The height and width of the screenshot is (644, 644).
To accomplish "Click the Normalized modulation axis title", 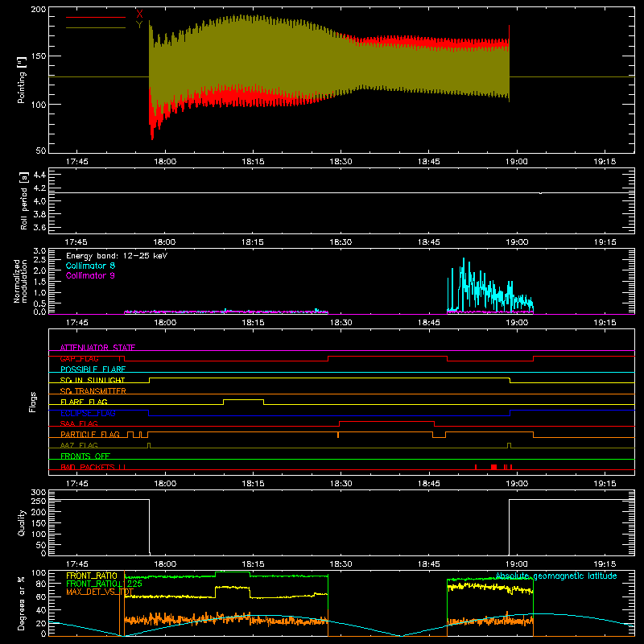I will (x=20, y=281).
